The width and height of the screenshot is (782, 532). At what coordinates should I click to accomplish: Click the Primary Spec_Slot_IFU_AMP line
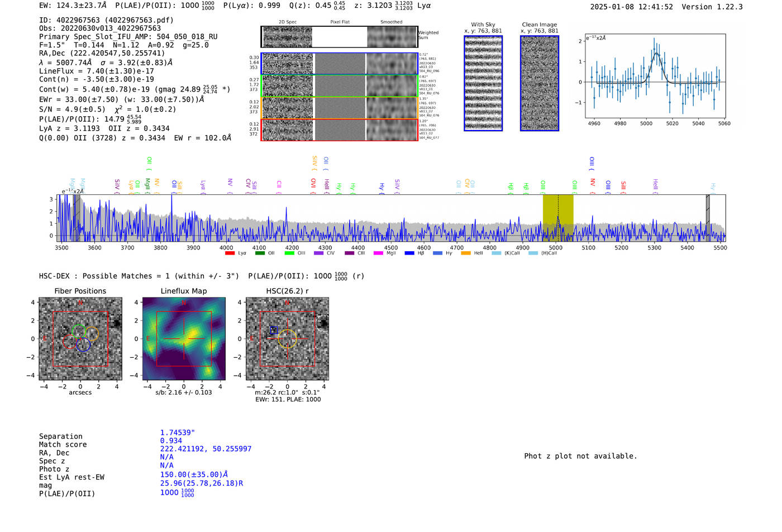pos(128,37)
